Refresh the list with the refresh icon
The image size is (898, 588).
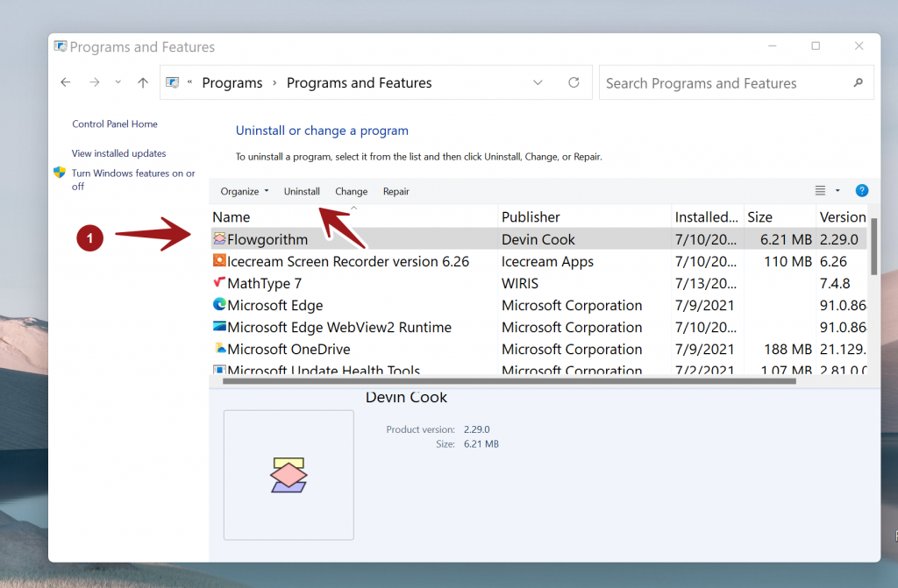[x=574, y=81]
